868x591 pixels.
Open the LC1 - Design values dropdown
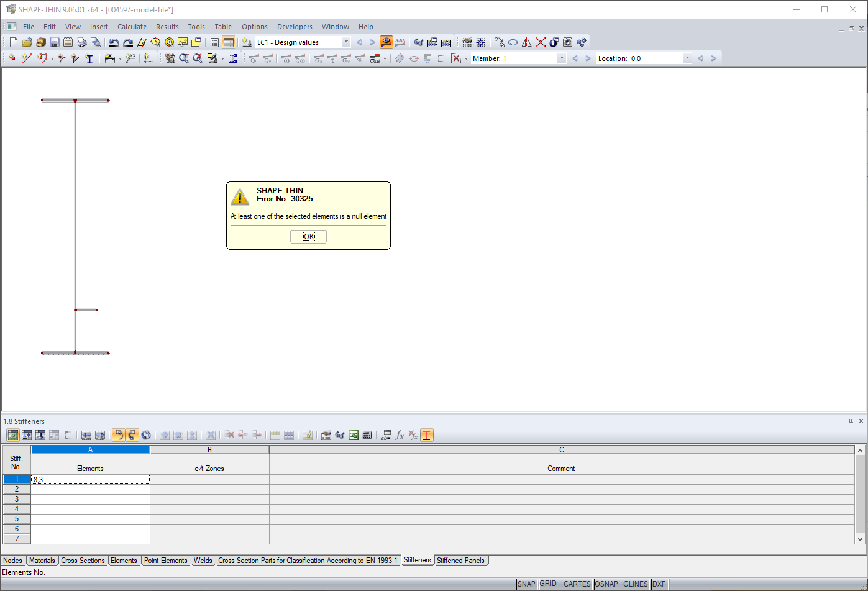[x=347, y=42]
